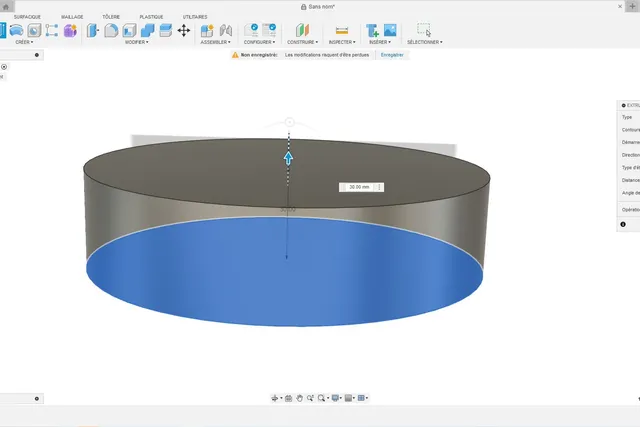
Task: Click the Direction row in Extrude dialog
Action: pos(629,155)
